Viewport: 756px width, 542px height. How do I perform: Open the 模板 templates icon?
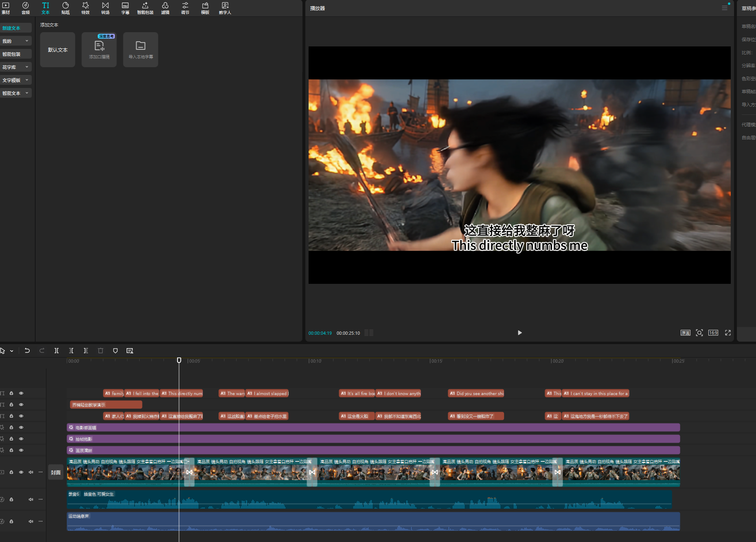(x=205, y=8)
